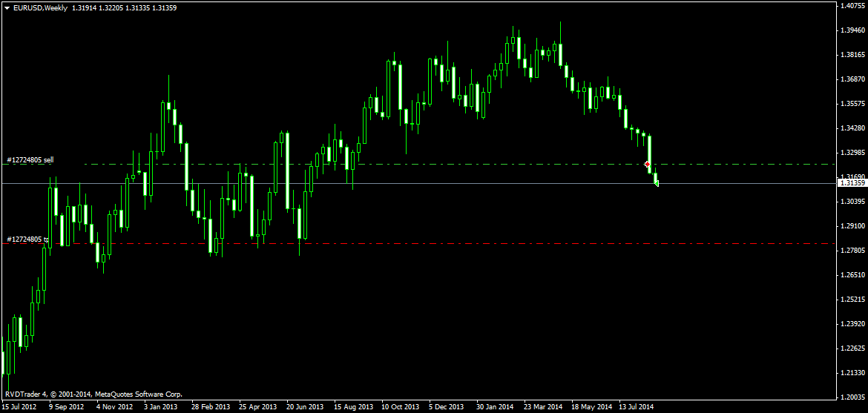
Task: Click price axis label 1.35575
Action: click(852, 104)
